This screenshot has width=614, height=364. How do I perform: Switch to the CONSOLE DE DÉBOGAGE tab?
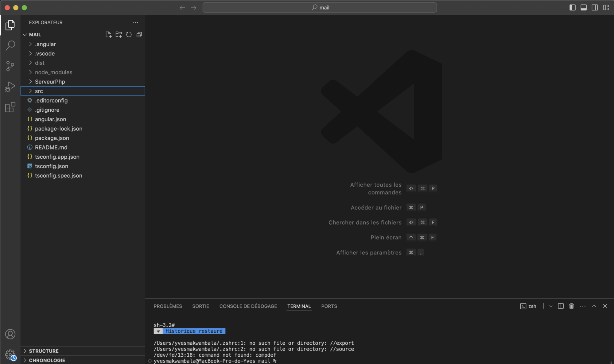pos(248,306)
